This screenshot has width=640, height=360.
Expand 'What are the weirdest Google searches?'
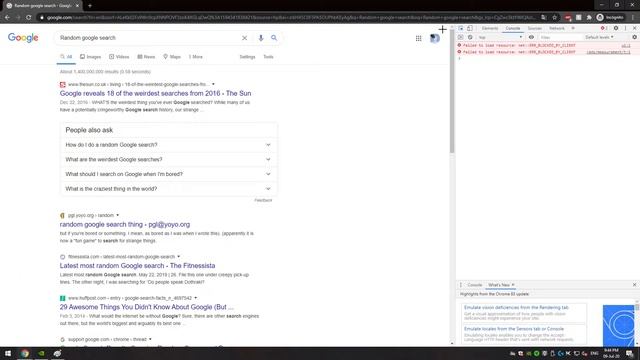[x=168, y=160]
